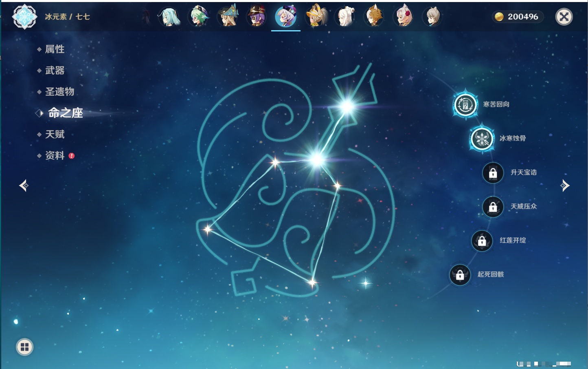Select the blonde character with yellow visor
The width and height of the screenshot is (588, 369).
coord(316,17)
